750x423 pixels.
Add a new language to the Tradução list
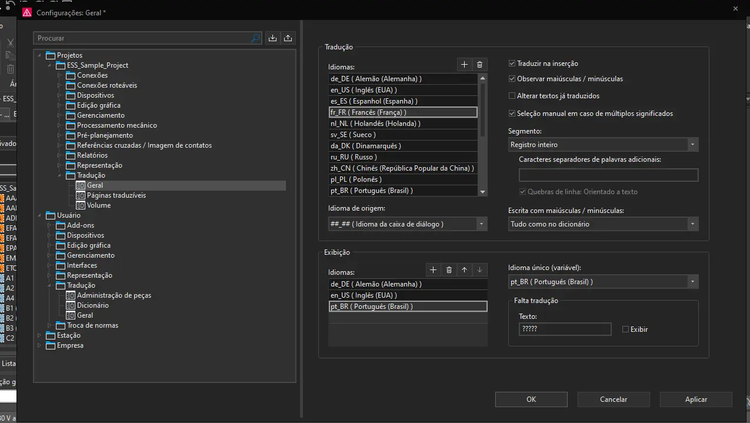(464, 65)
